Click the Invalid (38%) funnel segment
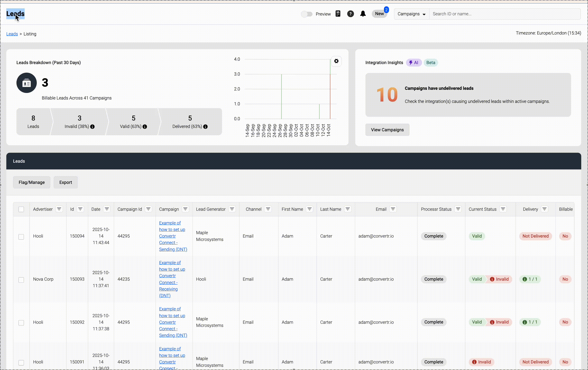 80,122
